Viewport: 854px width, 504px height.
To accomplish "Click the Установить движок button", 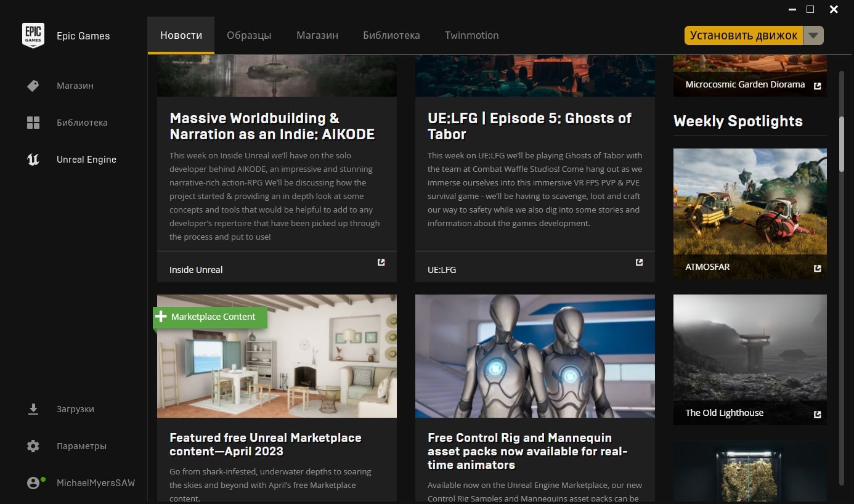I will click(744, 36).
